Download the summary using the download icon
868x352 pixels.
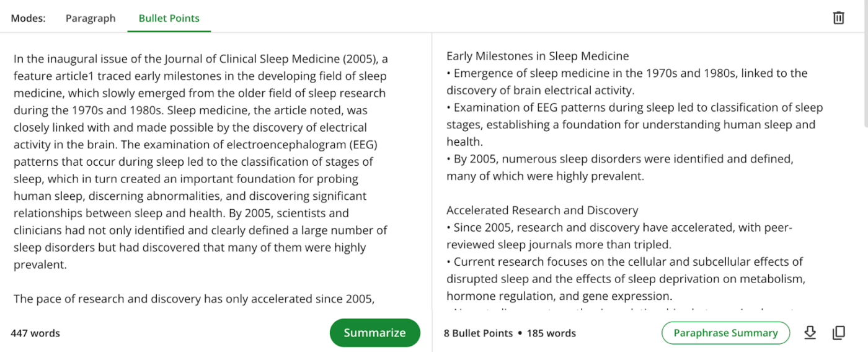point(810,333)
